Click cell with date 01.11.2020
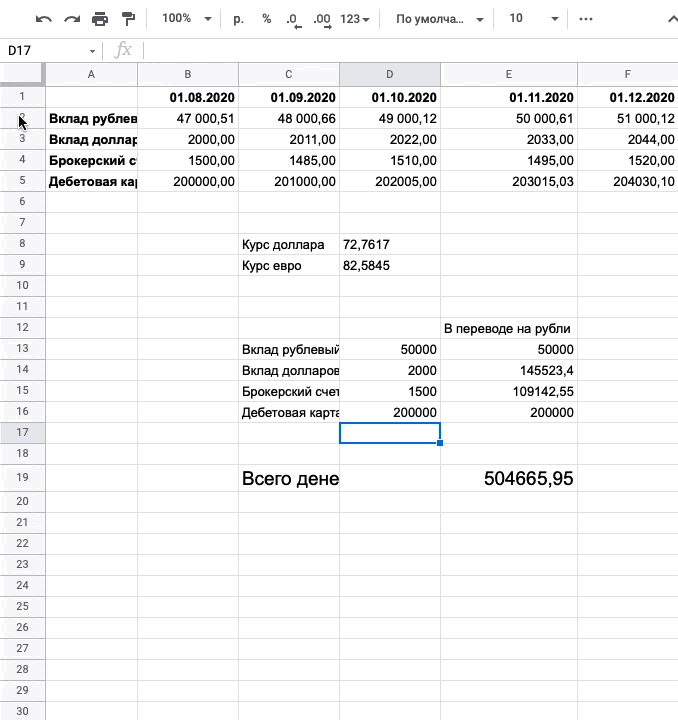This screenshot has width=678, height=720. (509, 97)
